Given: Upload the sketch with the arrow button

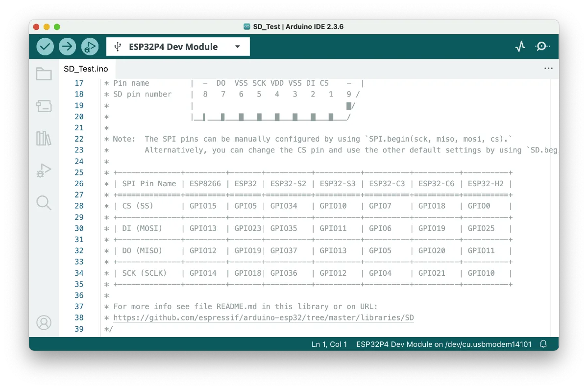Looking at the screenshot, I should [68, 47].
